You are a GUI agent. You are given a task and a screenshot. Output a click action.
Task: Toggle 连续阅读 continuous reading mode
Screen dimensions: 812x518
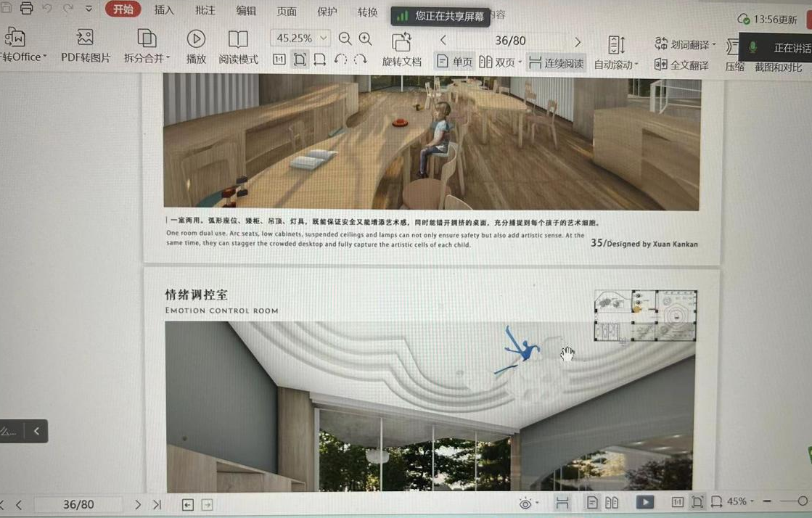coord(556,63)
